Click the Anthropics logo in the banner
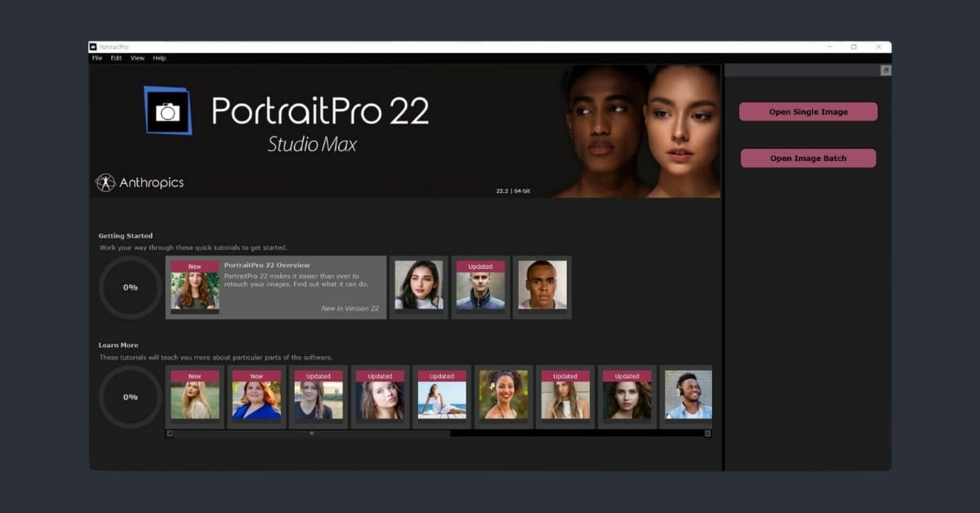 (x=140, y=182)
